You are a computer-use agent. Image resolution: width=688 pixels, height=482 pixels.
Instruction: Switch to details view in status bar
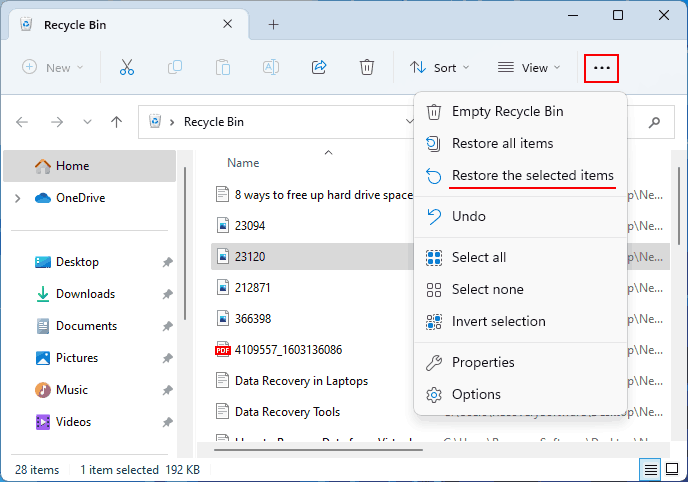[650, 470]
